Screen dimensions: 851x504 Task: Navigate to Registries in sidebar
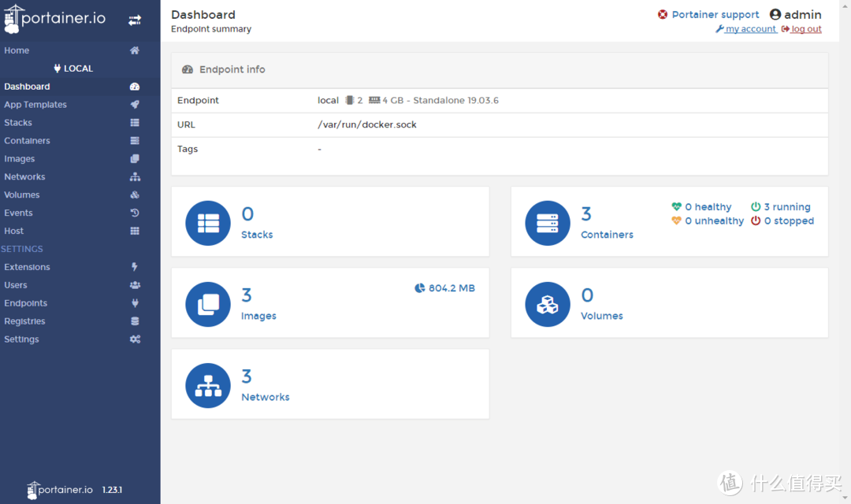coord(24,321)
